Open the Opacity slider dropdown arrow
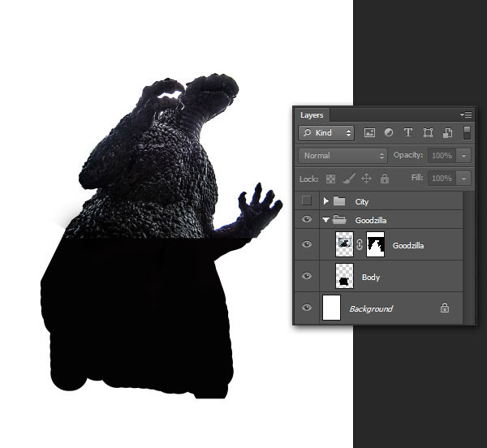Image resolution: width=487 pixels, height=448 pixels. tap(463, 156)
